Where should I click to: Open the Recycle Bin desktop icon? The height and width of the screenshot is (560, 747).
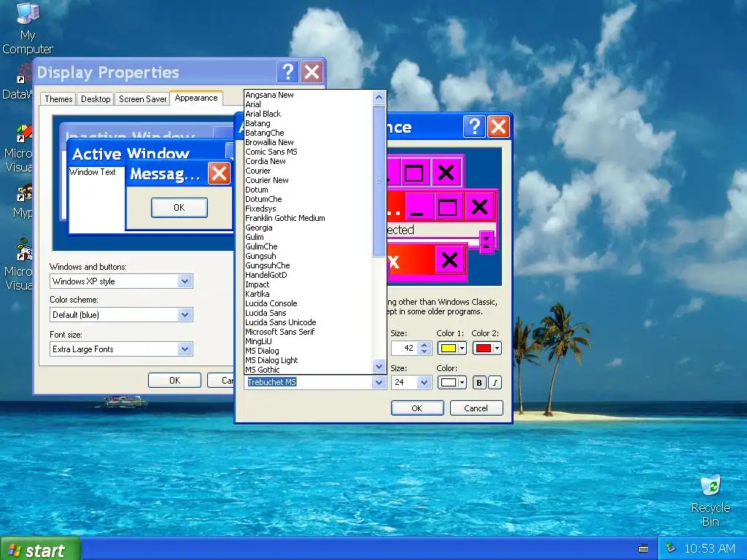coord(711,501)
